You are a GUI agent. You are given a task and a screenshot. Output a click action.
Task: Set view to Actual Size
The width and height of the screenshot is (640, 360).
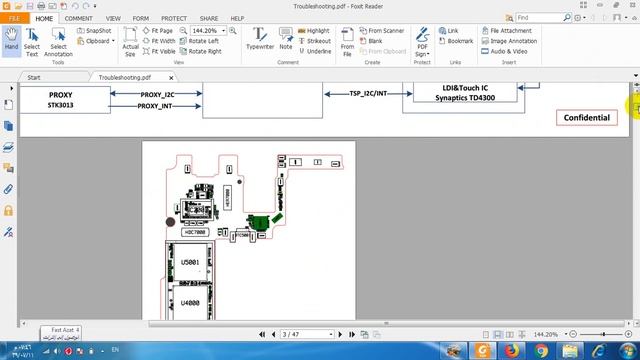point(130,42)
